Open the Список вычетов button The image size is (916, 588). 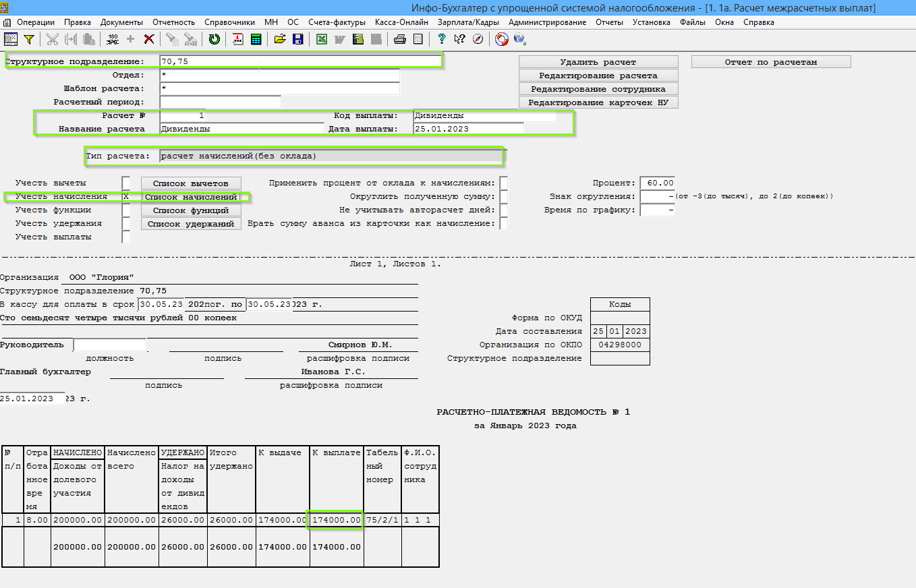(192, 183)
